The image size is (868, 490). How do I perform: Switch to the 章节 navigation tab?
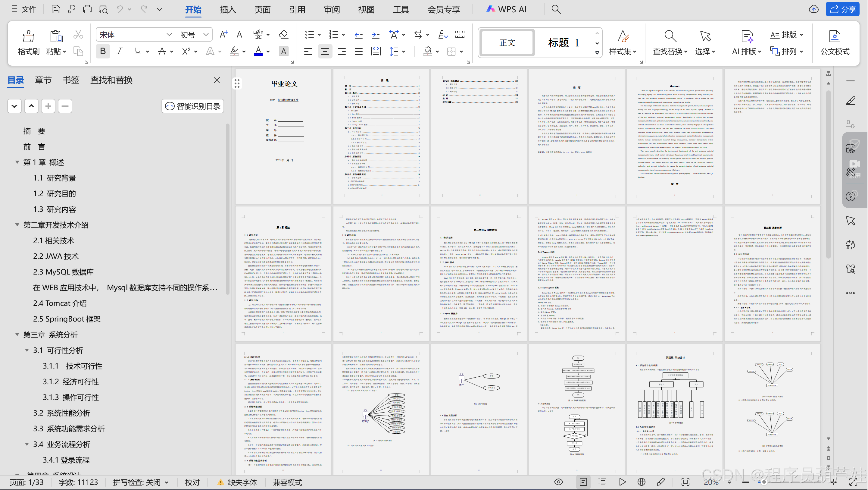coord(43,80)
